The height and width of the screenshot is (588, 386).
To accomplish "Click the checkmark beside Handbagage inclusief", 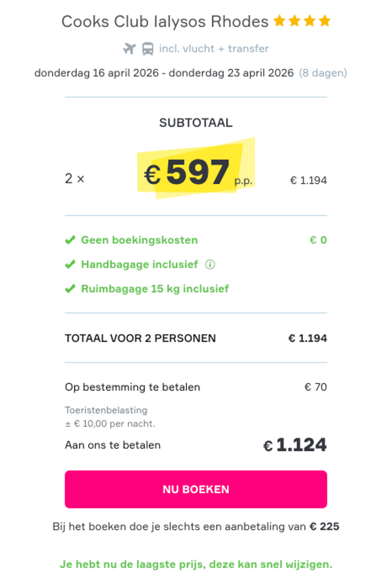I will (x=70, y=264).
